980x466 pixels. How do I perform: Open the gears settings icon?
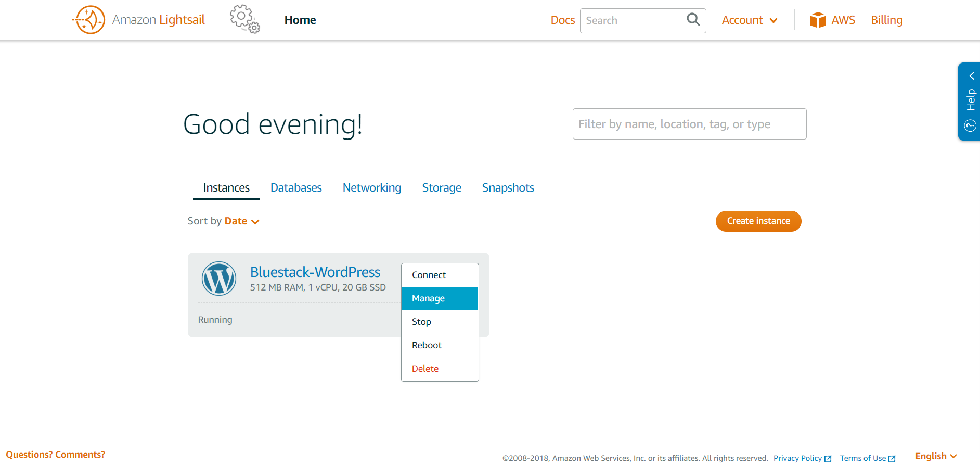coord(244,20)
